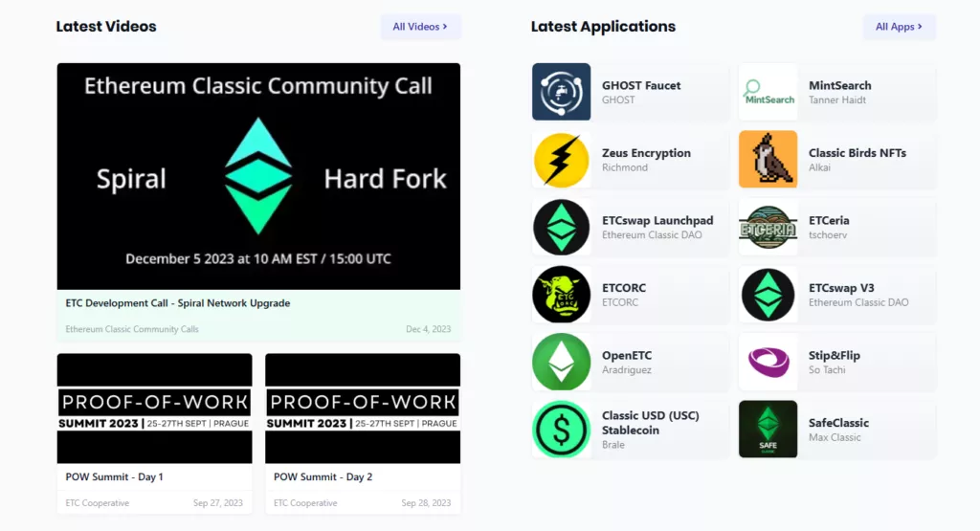Viewport: 980px width, 531px height.
Task: Click the Ethereum Classic Community Calls channel text
Action: tap(132, 329)
